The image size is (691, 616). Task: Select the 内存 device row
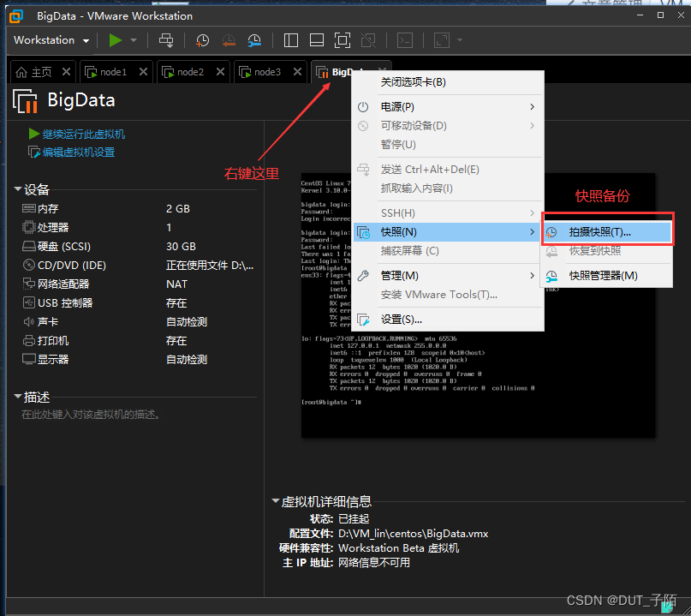(138, 208)
